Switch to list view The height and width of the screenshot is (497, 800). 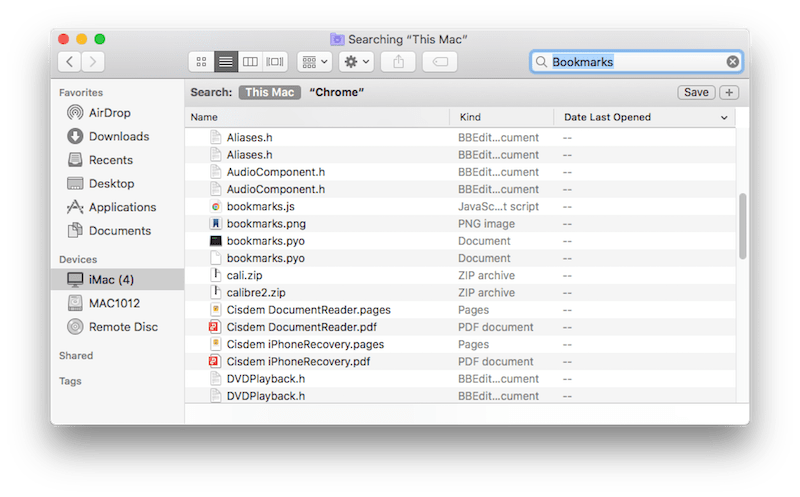[x=226, y=62]
